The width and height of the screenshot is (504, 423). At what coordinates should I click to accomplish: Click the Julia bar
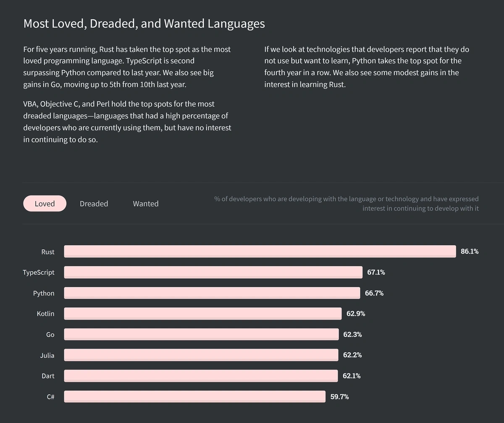point(201,355)
